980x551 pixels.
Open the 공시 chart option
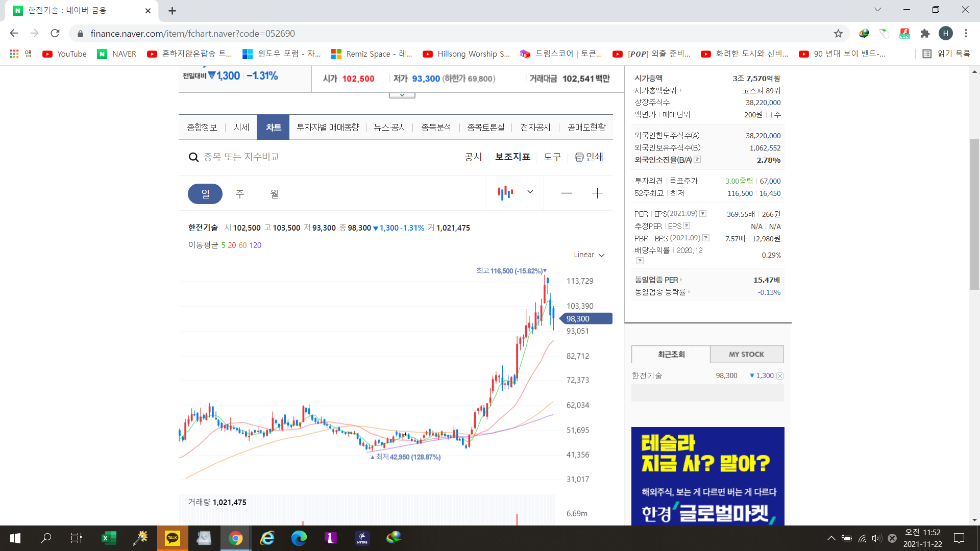point(473,157)
